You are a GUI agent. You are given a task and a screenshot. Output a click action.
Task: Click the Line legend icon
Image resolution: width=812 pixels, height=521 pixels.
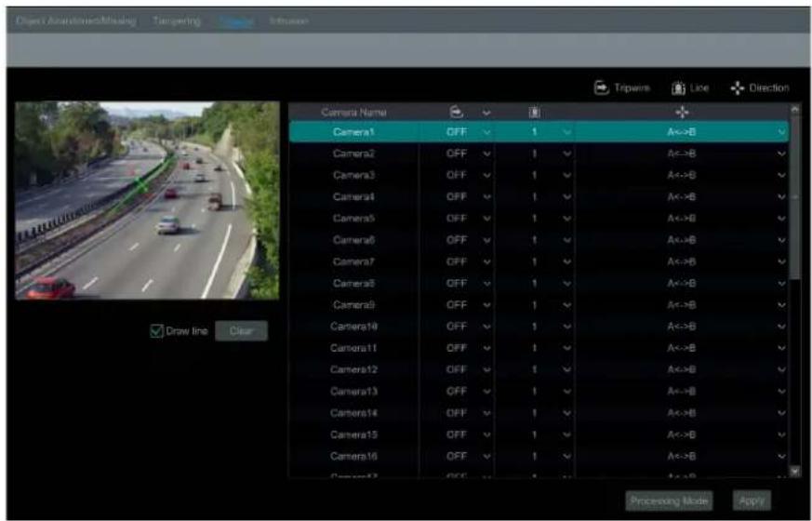[678, 88]
